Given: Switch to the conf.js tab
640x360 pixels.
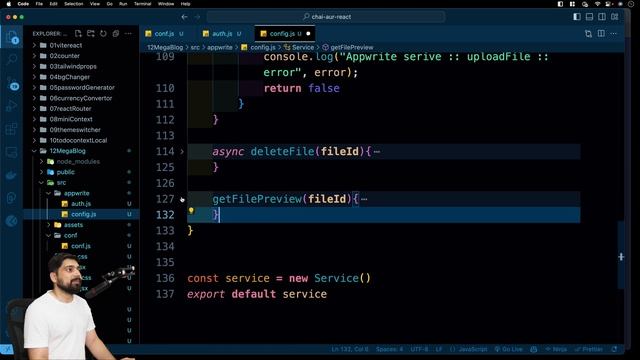Looking at the screenshot, I should tap(164, 33).
